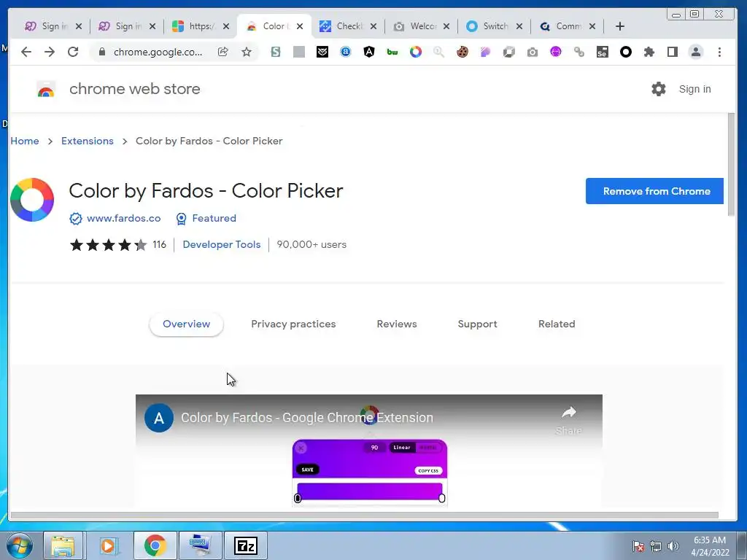Close the active 'Color' tab
The width and height of the screenshot is (747, 560).
pos(300,27)
